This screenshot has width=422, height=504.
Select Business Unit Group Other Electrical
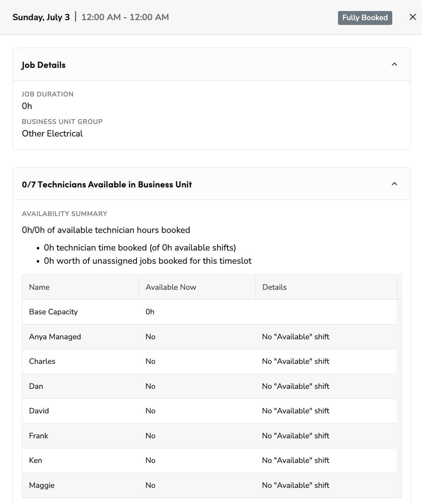tap(52, 134)
